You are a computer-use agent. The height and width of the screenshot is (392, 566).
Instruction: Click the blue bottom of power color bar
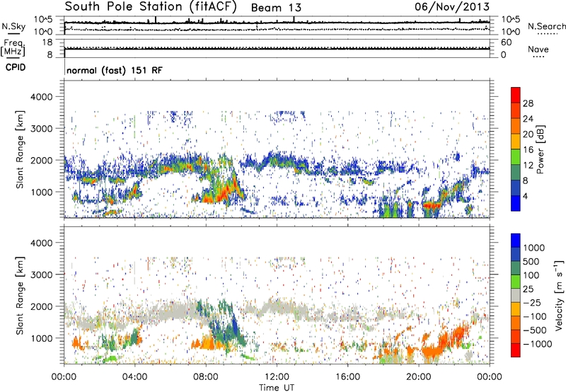click(516, 203)
